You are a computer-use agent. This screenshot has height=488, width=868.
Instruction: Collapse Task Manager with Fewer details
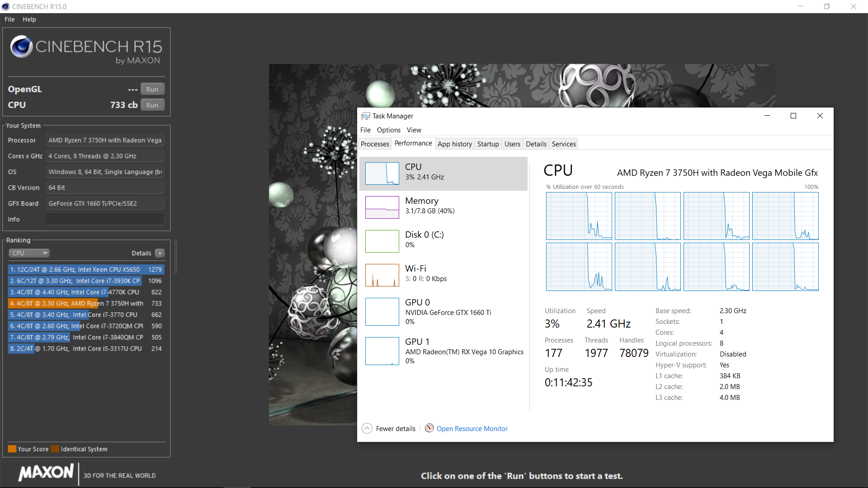(395, 428)
